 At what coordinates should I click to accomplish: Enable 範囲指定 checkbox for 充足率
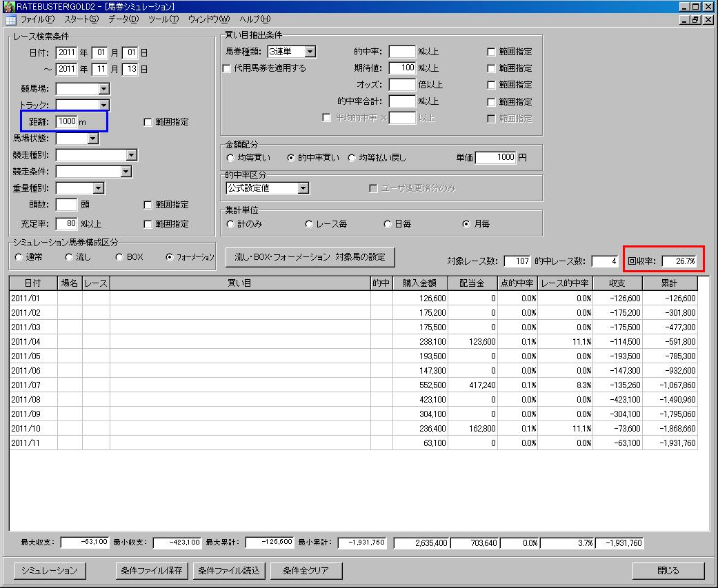(148, 224)
